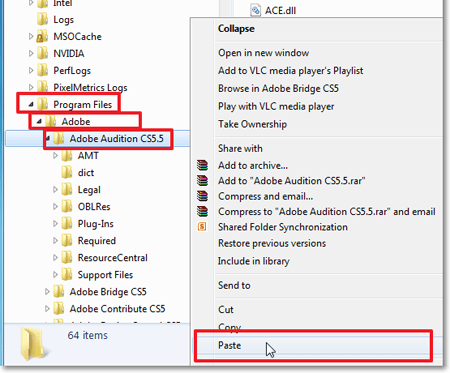Click WinRAR icon beside Add to archive

tap(202, 165)
